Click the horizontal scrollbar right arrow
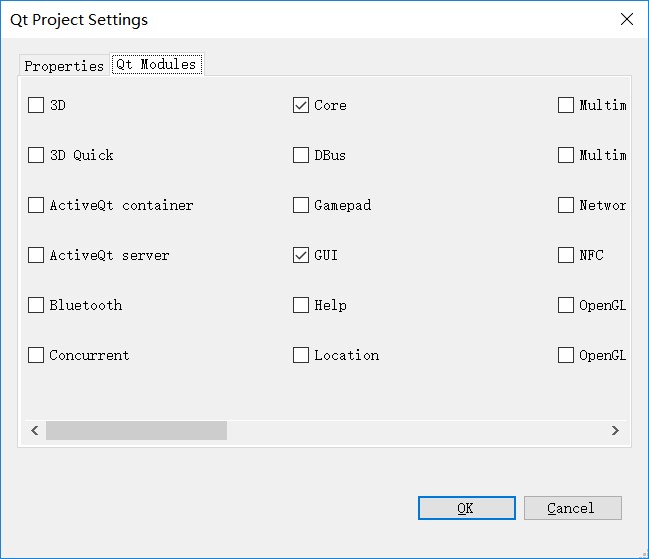 point(615,431)
